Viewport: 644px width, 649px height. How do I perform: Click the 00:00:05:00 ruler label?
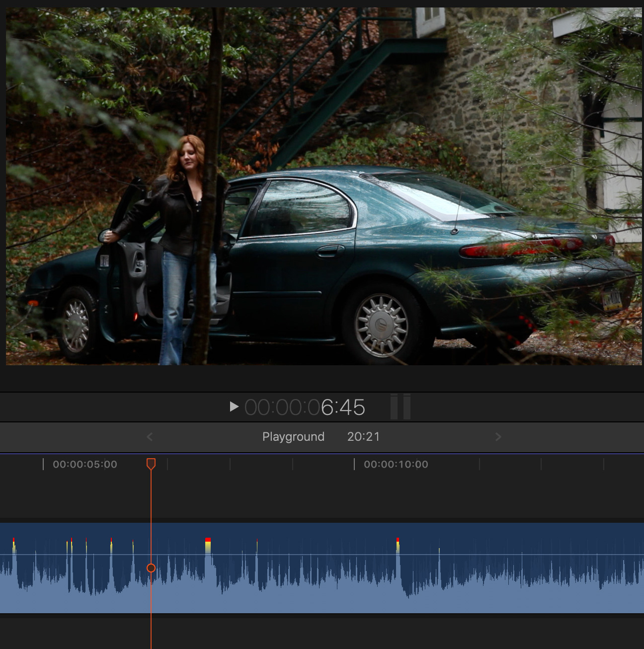tap(85, 464)
